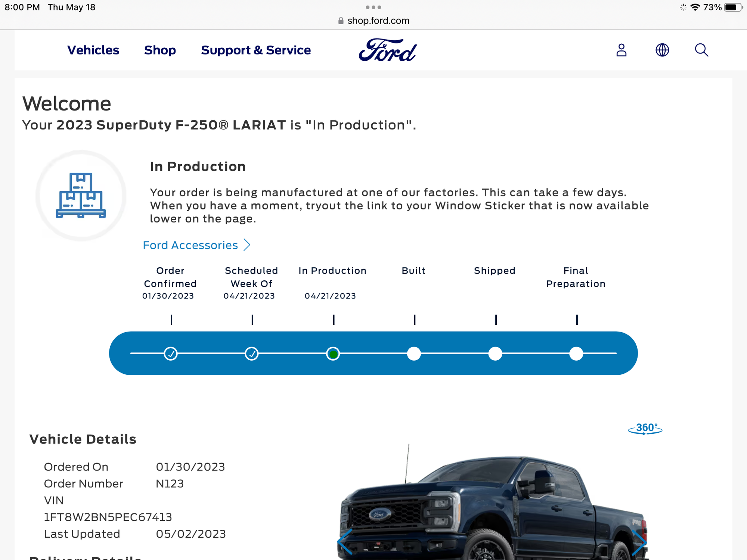Open the search icon

click(701, 50)
